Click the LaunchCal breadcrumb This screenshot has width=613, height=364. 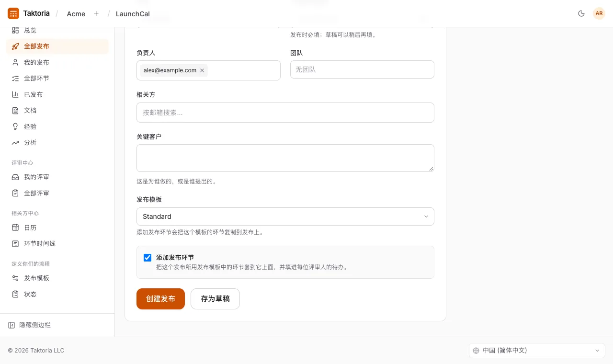133,14
